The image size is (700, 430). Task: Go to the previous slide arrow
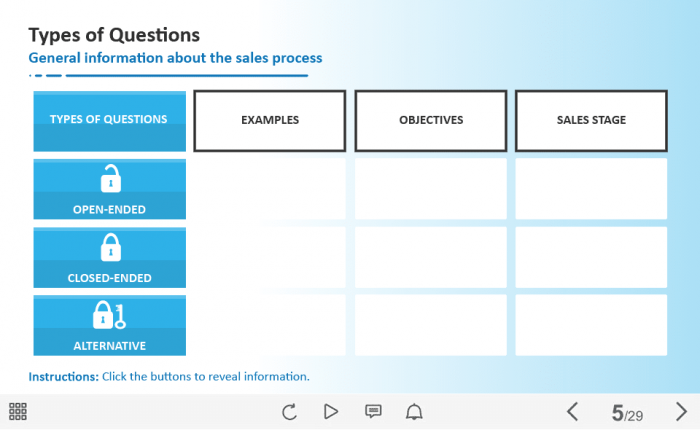click(572, 411)
